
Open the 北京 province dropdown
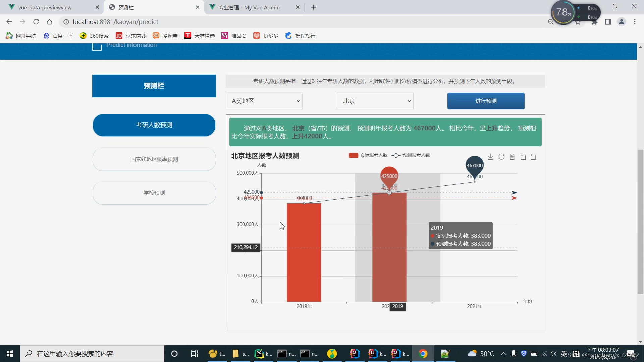point(375,101)
